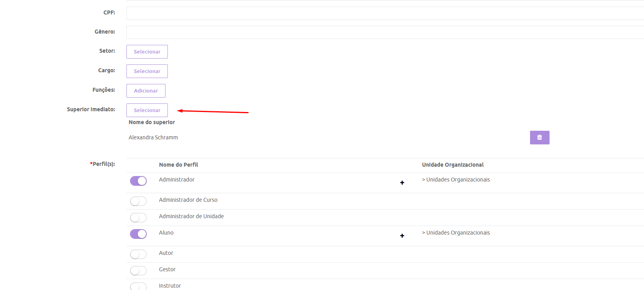Turn off the Aluno profile toggle

(x=138, y=234)
